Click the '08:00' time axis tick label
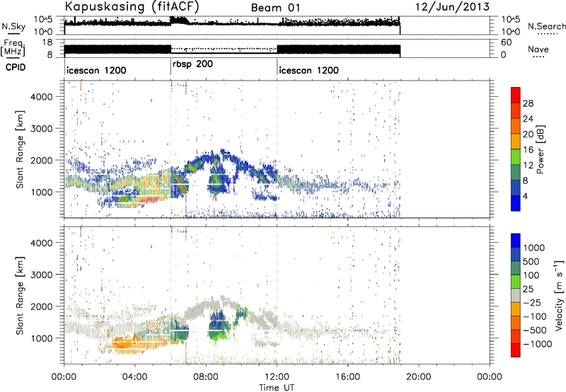This screenshot has width=566, height=392. (x=206, y=377)
